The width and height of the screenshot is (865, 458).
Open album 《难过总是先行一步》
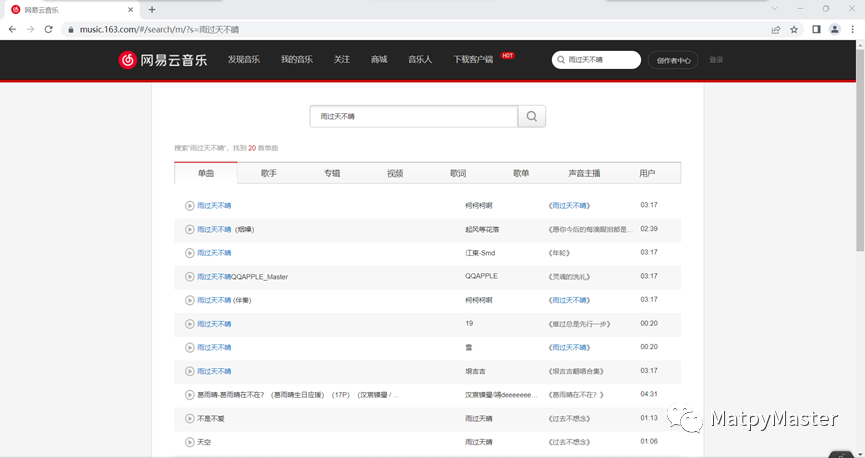click(579, 324)
